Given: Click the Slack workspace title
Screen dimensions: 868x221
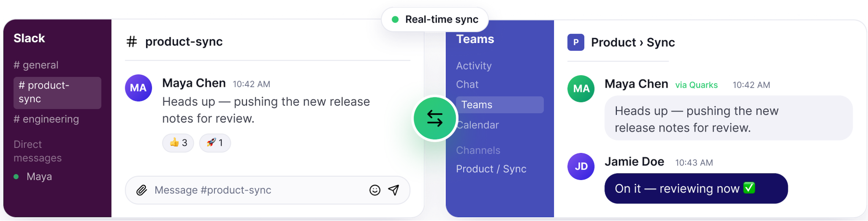Looking at the screenshot, I should click(x=29, y=38).
